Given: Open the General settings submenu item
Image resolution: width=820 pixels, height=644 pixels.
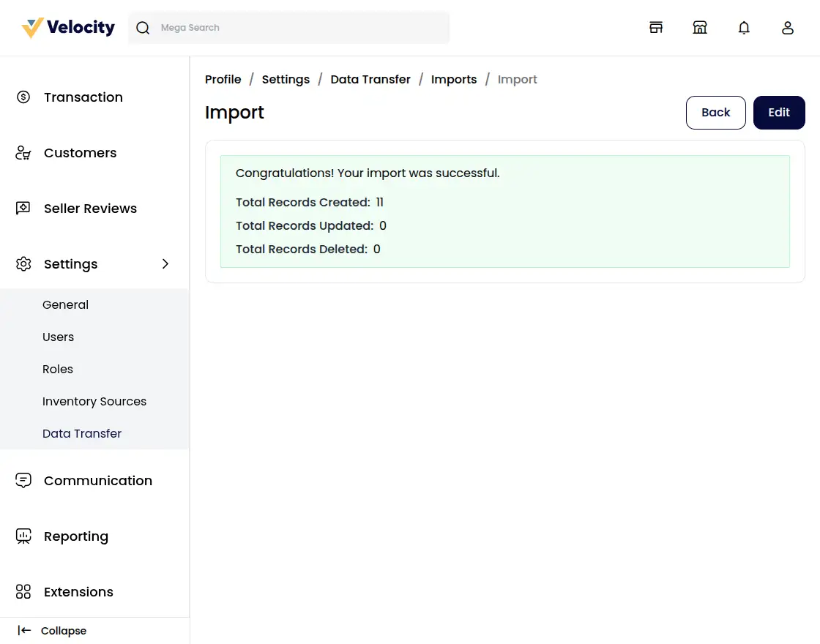Looking at the screenshot, I should point(65,305).
